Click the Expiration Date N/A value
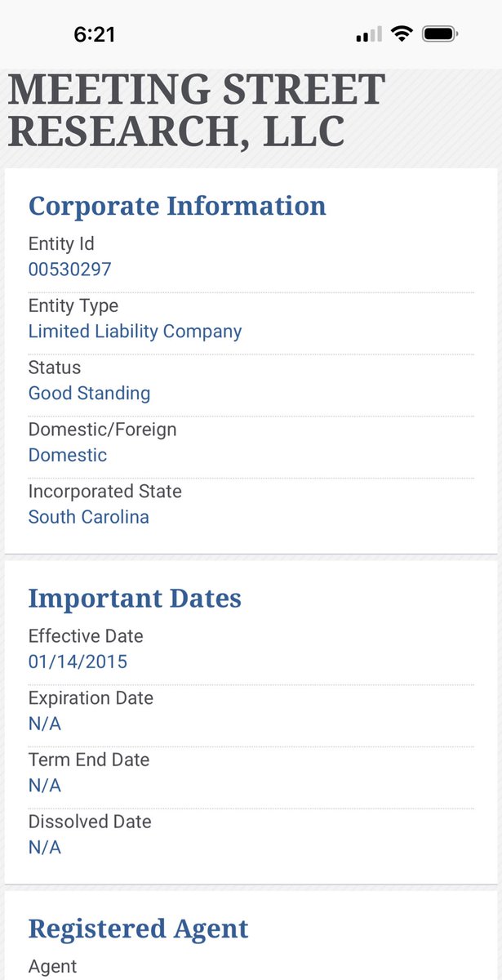The width and height of the screenshot is (502, 980). coord(45,724)
